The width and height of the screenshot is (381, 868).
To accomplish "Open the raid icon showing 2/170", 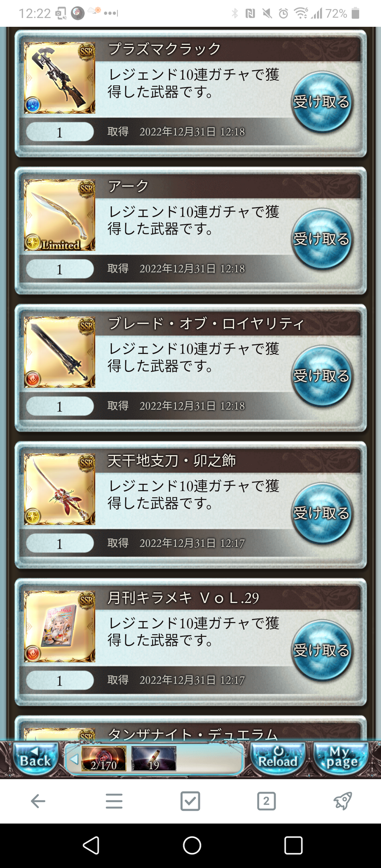I will coord(104,758).
